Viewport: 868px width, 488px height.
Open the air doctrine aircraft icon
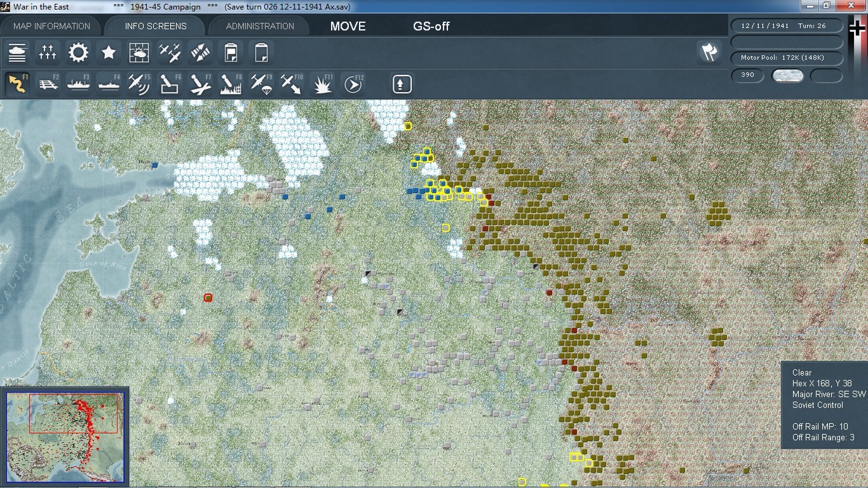[x=170, y=53]
